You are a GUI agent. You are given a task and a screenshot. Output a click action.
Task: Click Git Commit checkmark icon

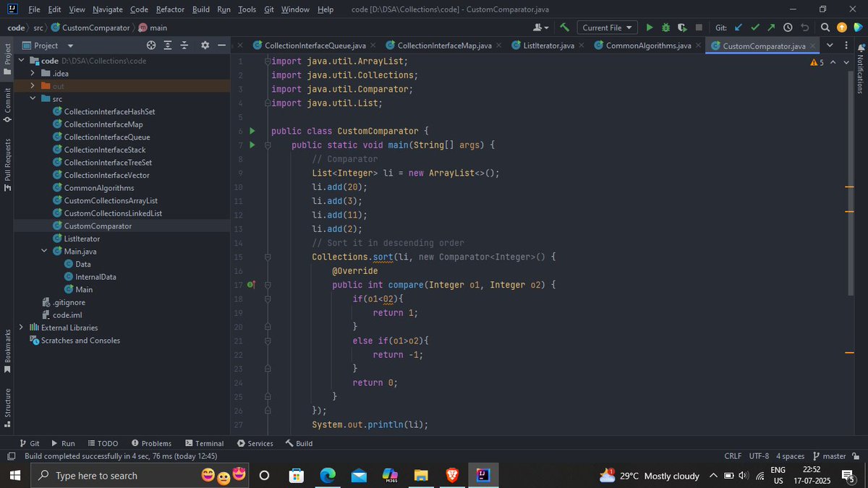[x=755, y=27]
